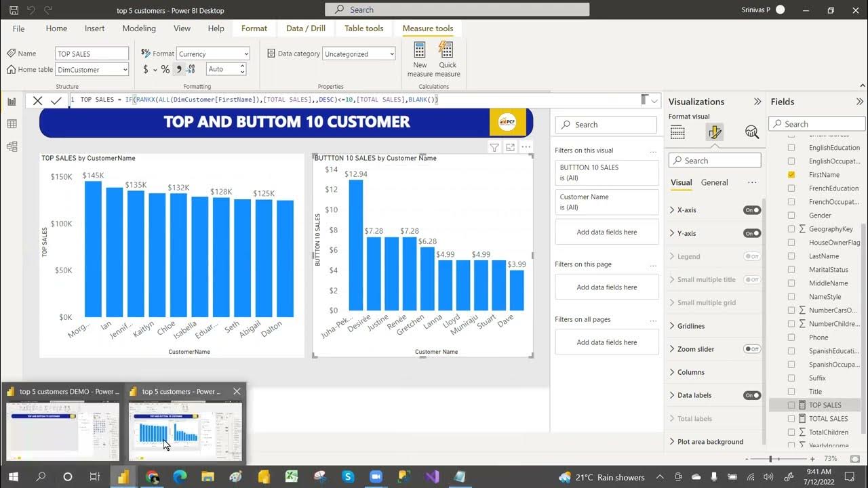Open the Data view in left sidebar
Image resolution: width=868 pixels, height=488 pixels.
pyautogui.click(x=12, y=124)
